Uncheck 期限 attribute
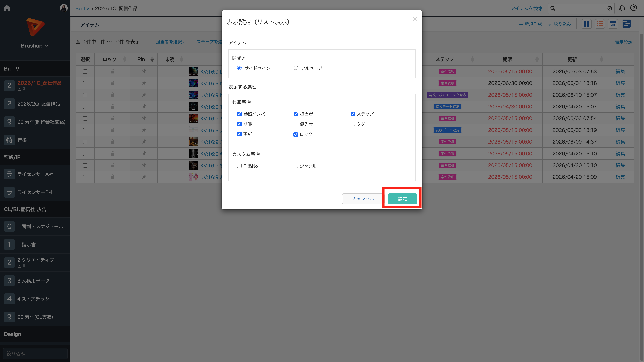Screen dimensions: 644x362 tap(239, 124)
